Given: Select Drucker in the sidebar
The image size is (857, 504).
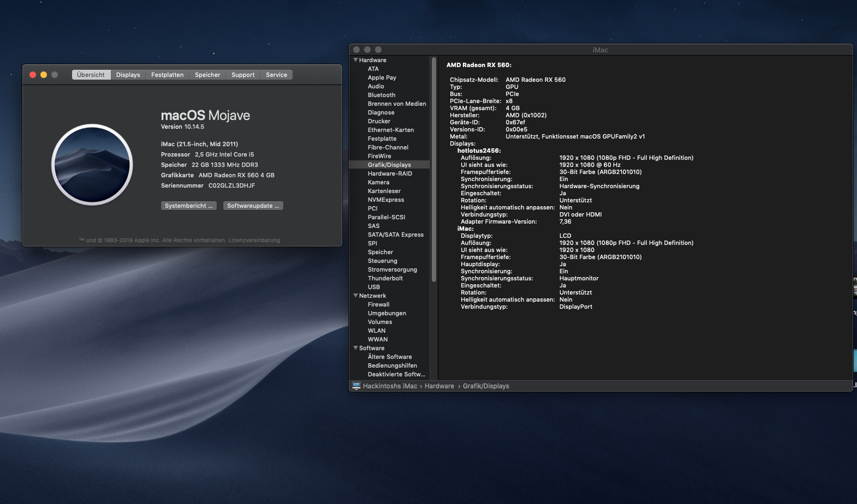Looking at the screenshot, I should [379, 121].
